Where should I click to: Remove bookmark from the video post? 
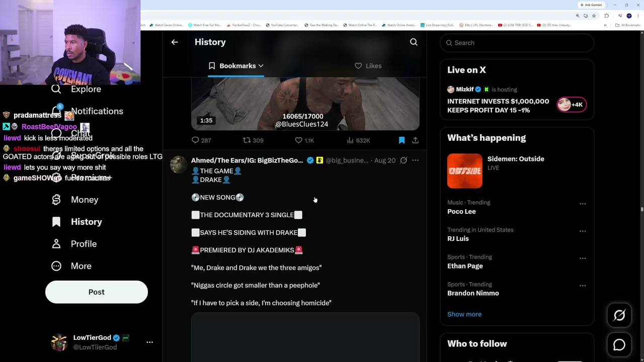point(401,140)
